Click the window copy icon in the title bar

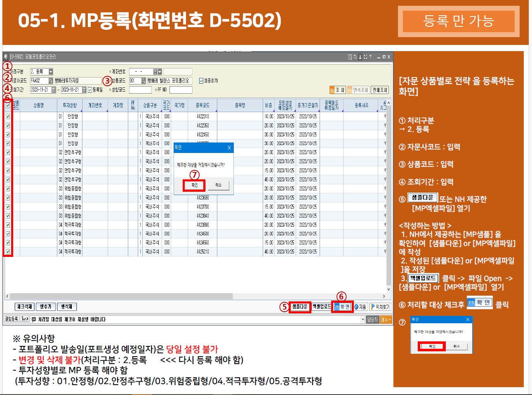coord(355,57)
